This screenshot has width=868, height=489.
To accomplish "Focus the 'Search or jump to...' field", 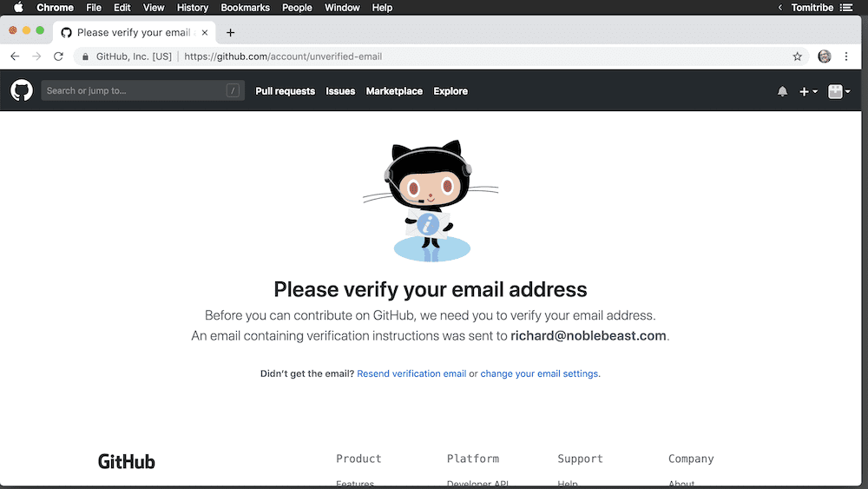I will point(142,90).
